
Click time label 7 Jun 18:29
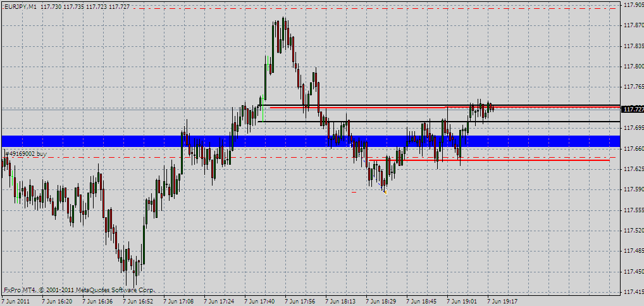click(x=381, y=302)
